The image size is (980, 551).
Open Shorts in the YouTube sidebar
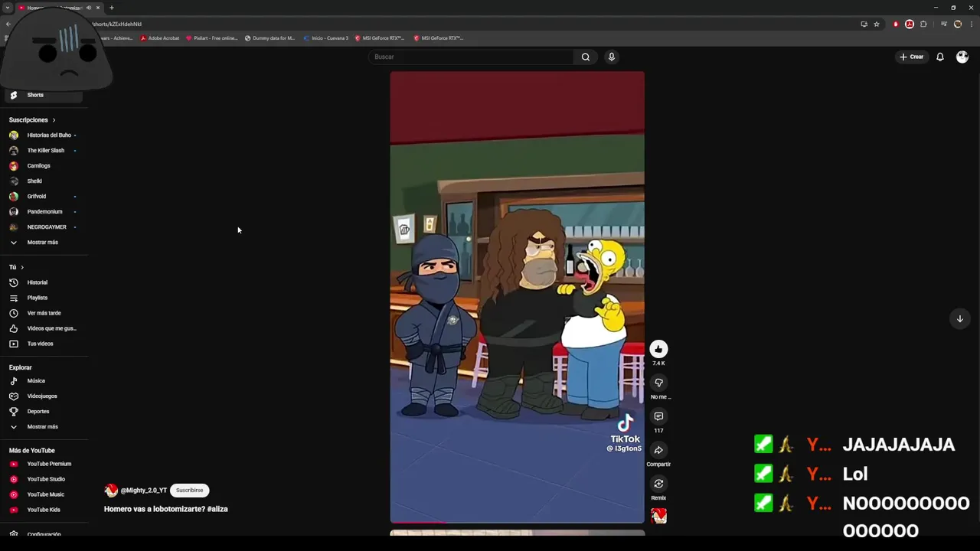click(44, 95)
